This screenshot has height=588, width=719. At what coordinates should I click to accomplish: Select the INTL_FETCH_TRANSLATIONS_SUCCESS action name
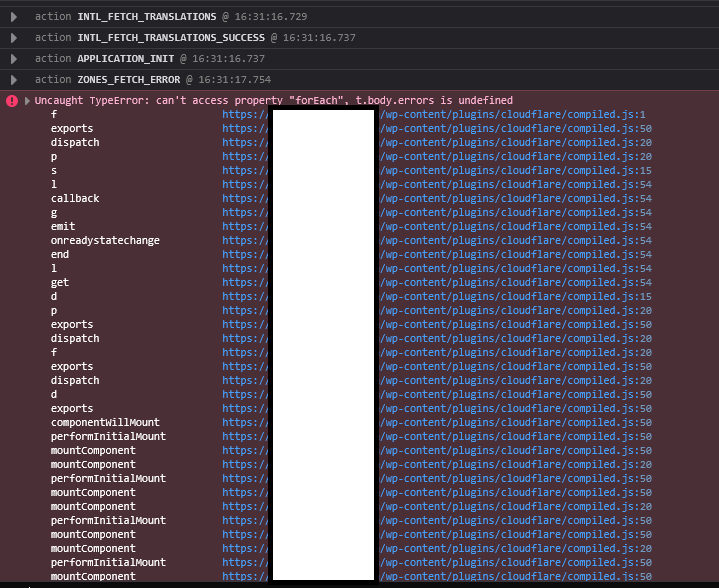pyautogui.click(x=171, y=38)
